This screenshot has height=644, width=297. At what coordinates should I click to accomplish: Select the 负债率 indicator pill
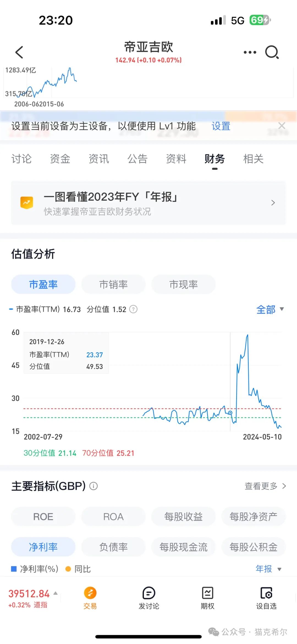coord(113,547)
